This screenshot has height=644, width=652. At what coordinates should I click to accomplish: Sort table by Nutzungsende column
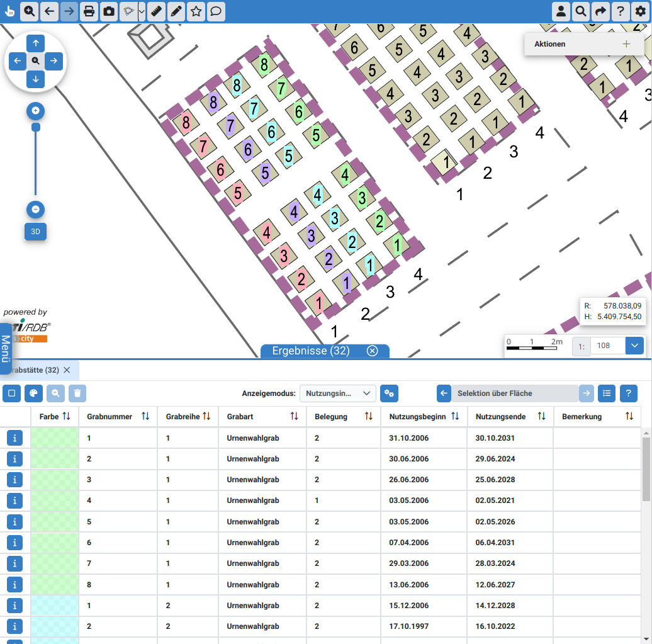[x=541, y=417]
